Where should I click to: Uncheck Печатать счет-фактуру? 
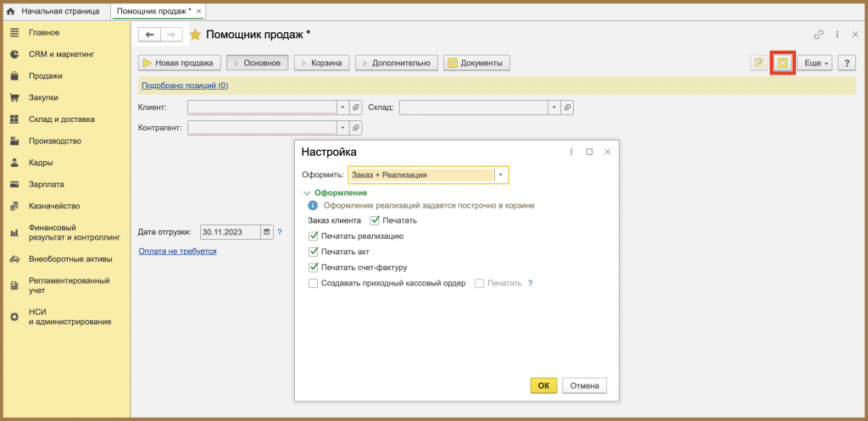pos(314,267)
